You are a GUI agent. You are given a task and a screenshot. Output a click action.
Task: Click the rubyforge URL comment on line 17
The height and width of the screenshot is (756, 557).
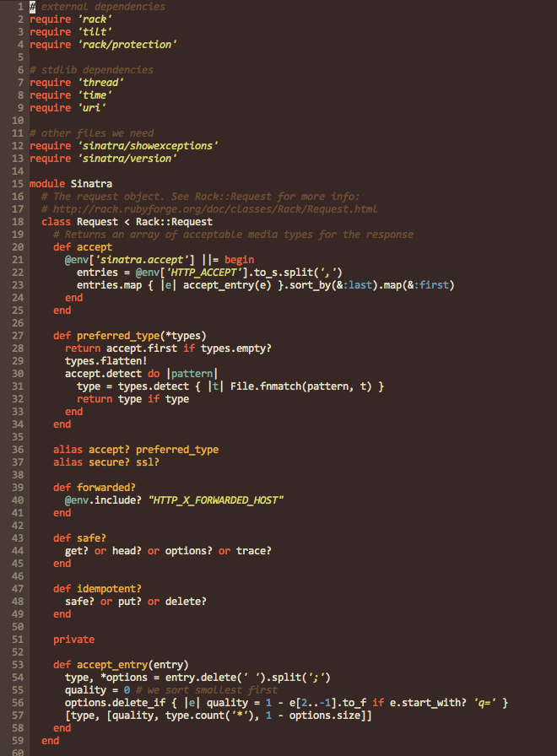[x=209, y=208]
